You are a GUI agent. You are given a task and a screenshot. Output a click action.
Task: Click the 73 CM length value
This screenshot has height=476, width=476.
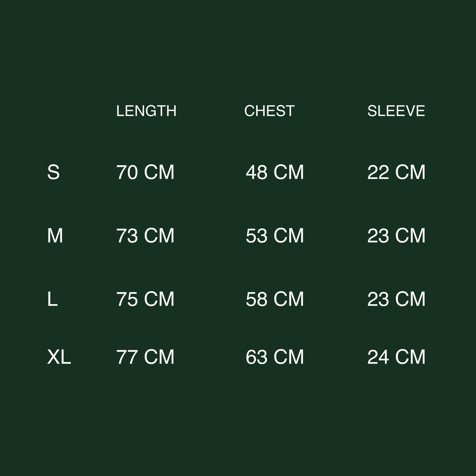coord(145,236)
